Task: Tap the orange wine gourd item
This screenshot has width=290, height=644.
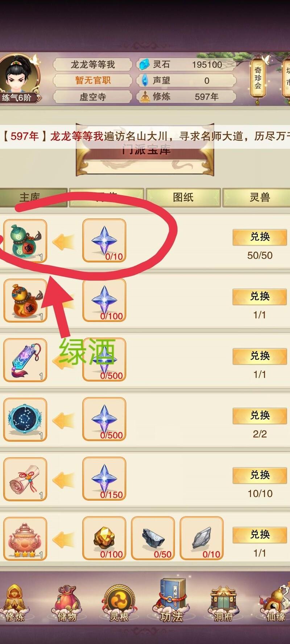Action: click(25, 300)
